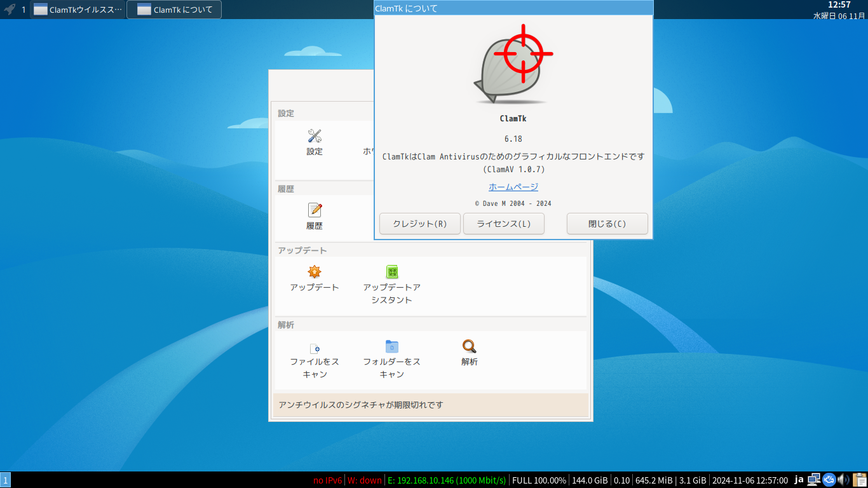Choose the フォルダーをスキャン folder scan item
The image size is (868, 488).
tap(392, 359)
